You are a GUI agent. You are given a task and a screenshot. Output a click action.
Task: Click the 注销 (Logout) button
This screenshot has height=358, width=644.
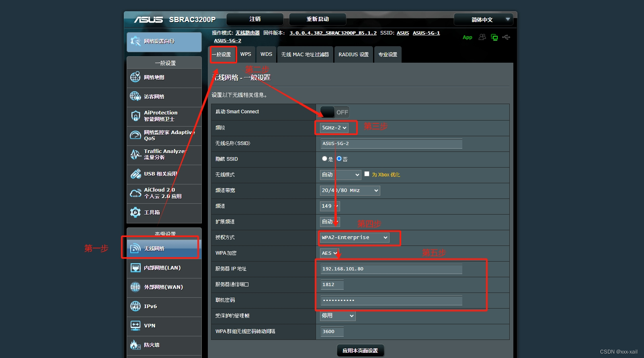[255, 19]
